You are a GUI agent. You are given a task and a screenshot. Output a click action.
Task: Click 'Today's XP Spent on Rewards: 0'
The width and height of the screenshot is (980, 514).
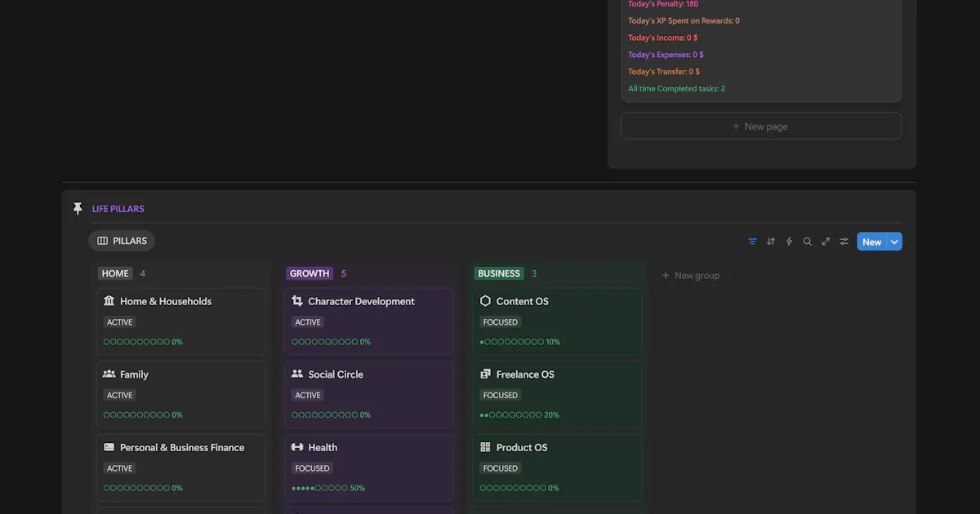pyautogui.click(x=684, y=20)
